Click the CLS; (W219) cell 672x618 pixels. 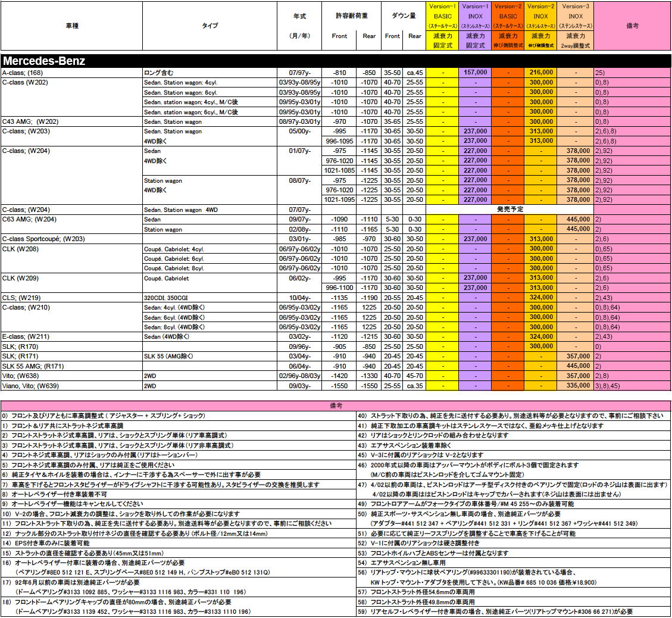click(71, 298)
